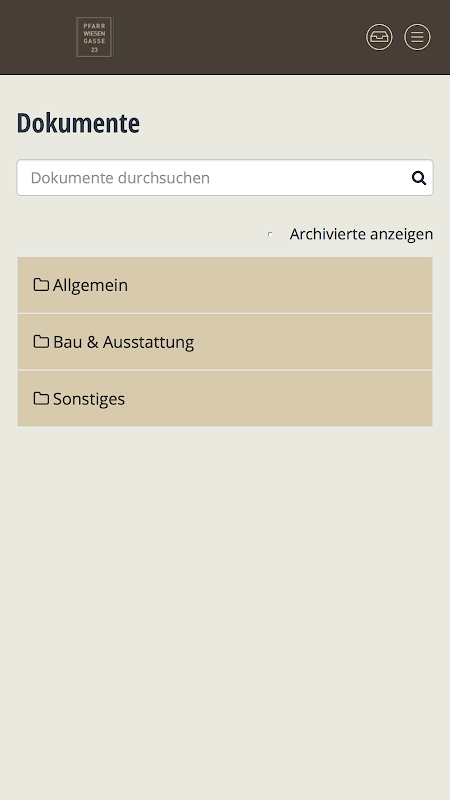Click the Pfarrwiesengasse 23 logo

94,37
